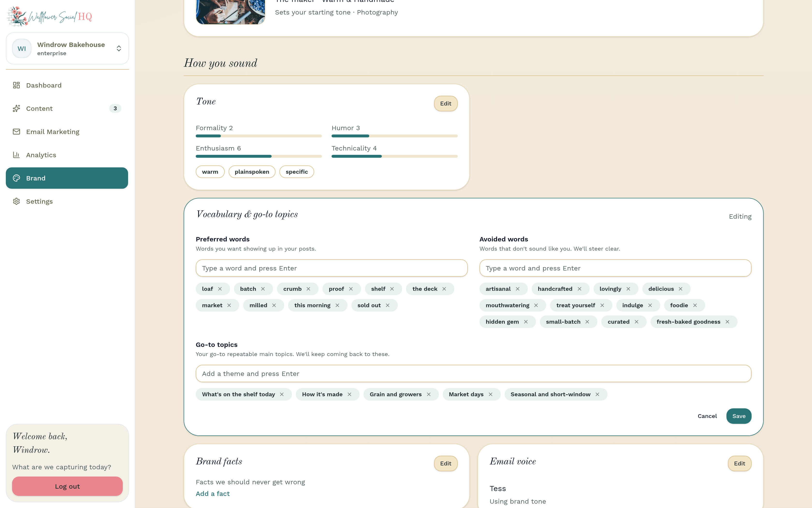Edit the Email voice card
This screenshot has height=508, width=812.
[x=739, y=463]
